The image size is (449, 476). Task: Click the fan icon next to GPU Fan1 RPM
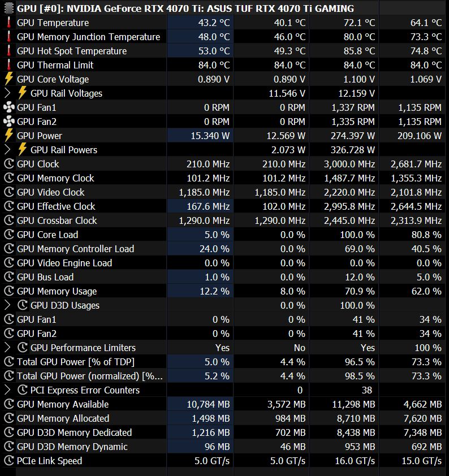point(8,107)
